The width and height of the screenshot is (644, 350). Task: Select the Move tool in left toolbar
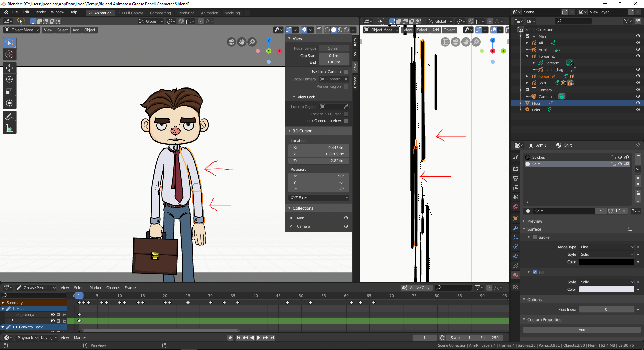pos(9,68)
